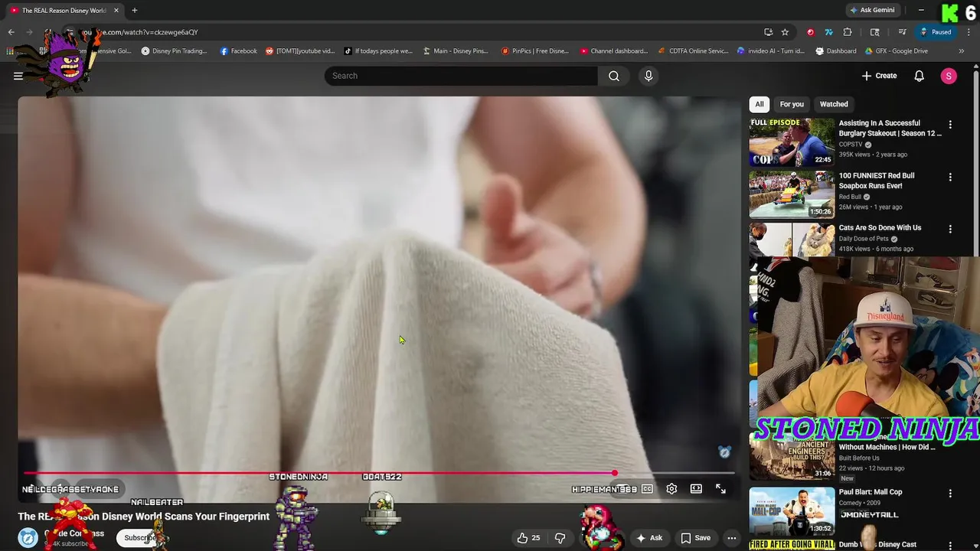Open a new browser tab
Screen dimensions: 980x551
pos(134,10)
